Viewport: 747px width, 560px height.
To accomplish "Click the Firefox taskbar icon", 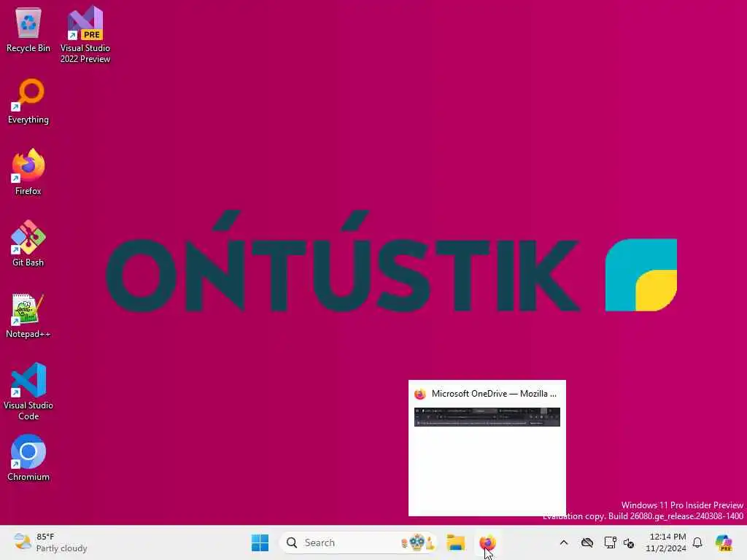I will 487,542.
